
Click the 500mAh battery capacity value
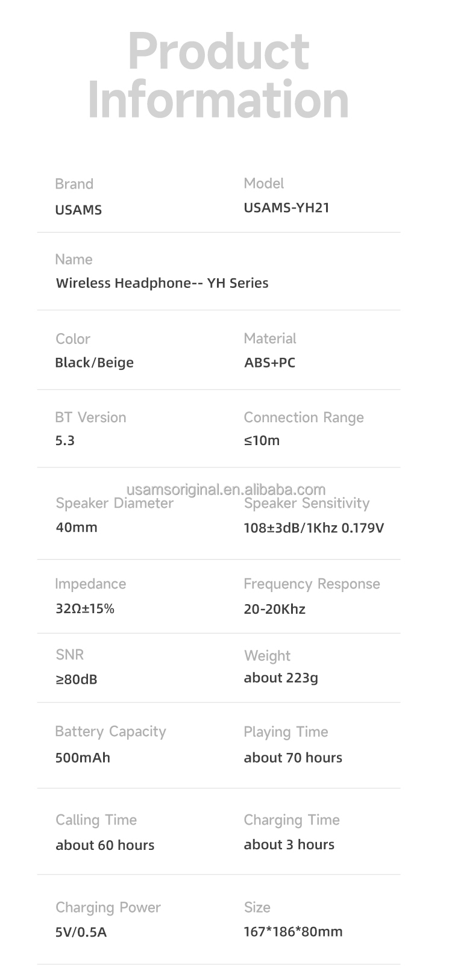coord(83,758)
